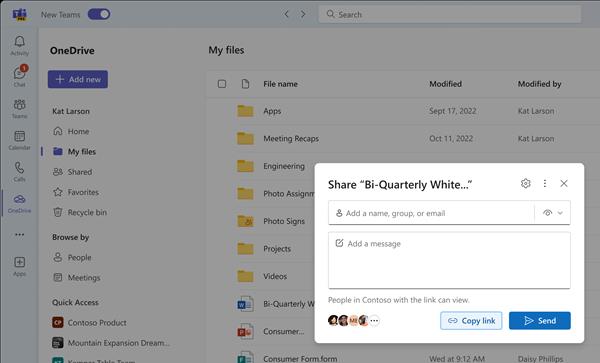
Task: Open the Recycle bin
Action: coord(80,212)
